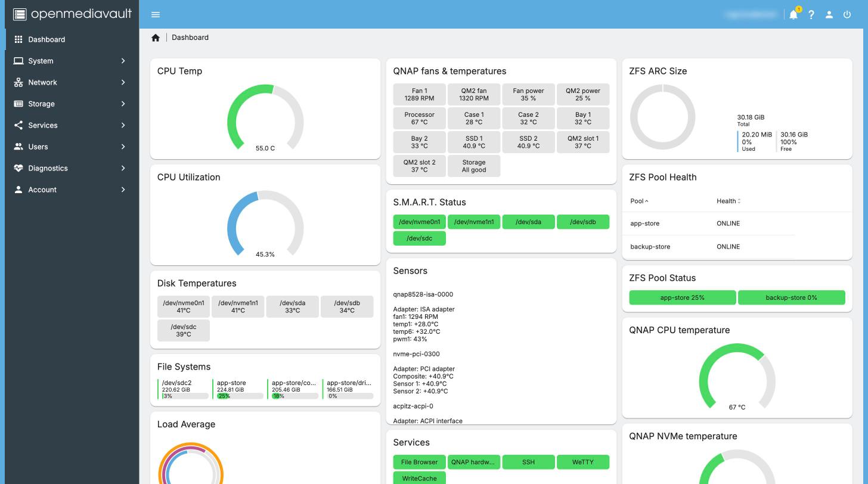The width and height of the screenshot is (868, 484).
Task: Click the backup-store 0% pool status bar
Action: click(792, 297)
